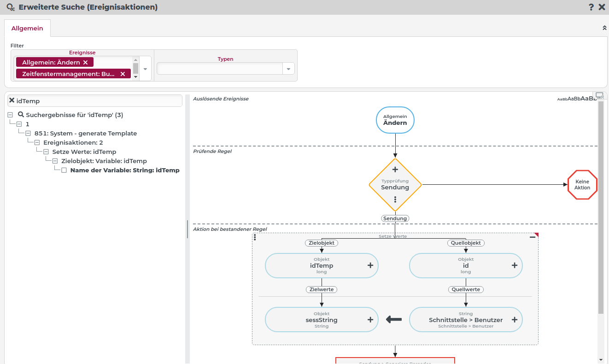Close the Erweiterte Suche dialog
609x364 pixels.
(x=602, y=7)
